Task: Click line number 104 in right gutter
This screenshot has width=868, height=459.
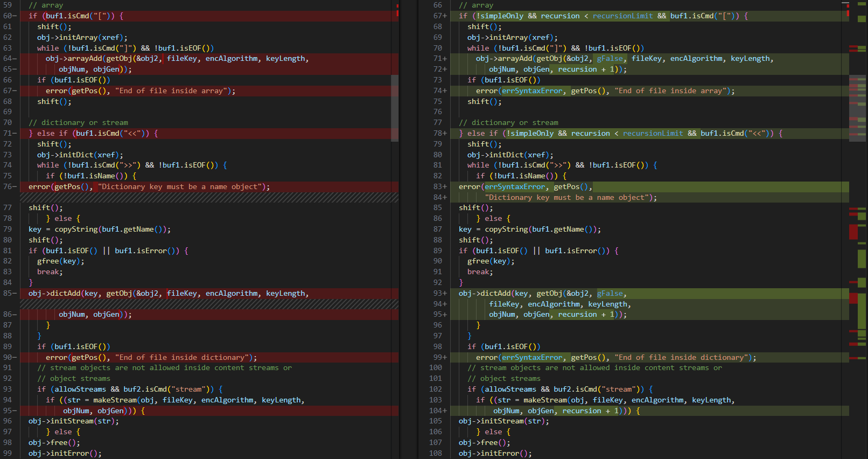Action: pos(436,411)
